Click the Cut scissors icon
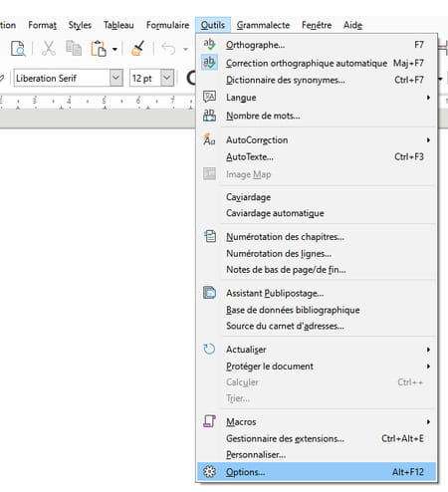Viewport: 448px width, 492px height. tap(49, 49)
